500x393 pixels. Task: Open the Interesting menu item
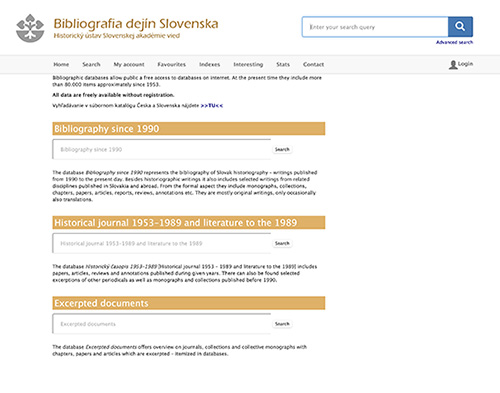tap(248, 64)
